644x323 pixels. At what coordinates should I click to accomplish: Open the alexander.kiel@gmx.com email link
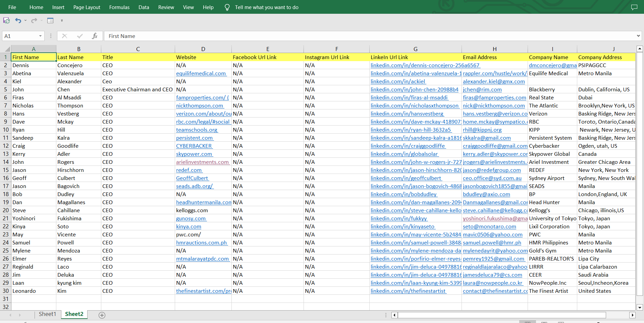[494, 81]
